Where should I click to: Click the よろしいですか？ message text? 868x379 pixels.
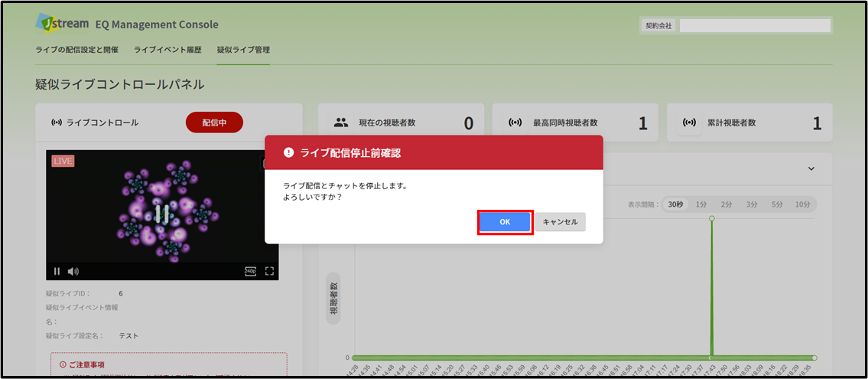312,197
